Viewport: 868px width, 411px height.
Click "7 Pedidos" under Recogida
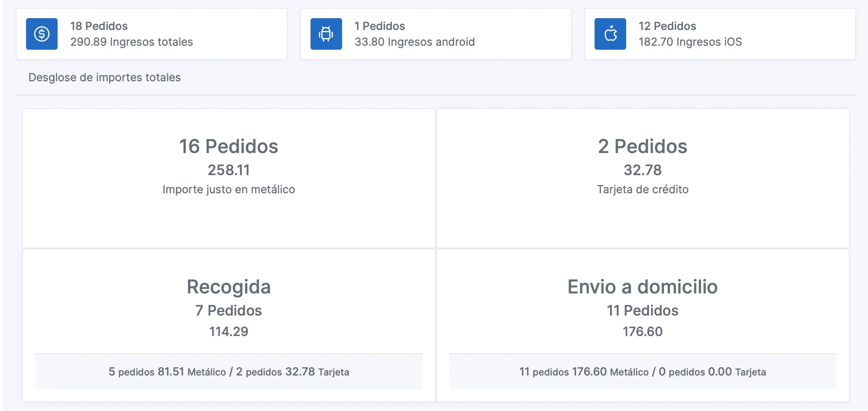coord(229,310)
